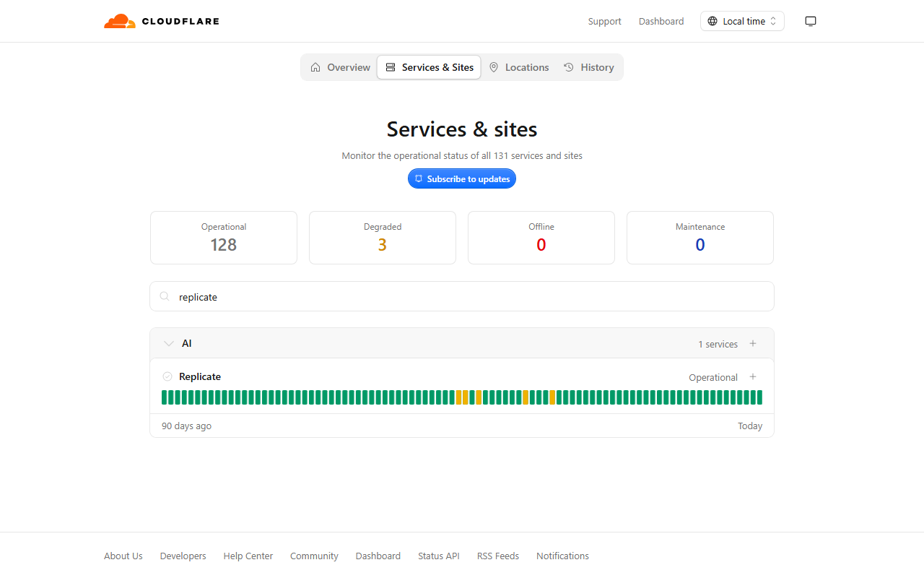Click the '1 services' count text
This screenshot has width=924, height=578.
(718, 344)
